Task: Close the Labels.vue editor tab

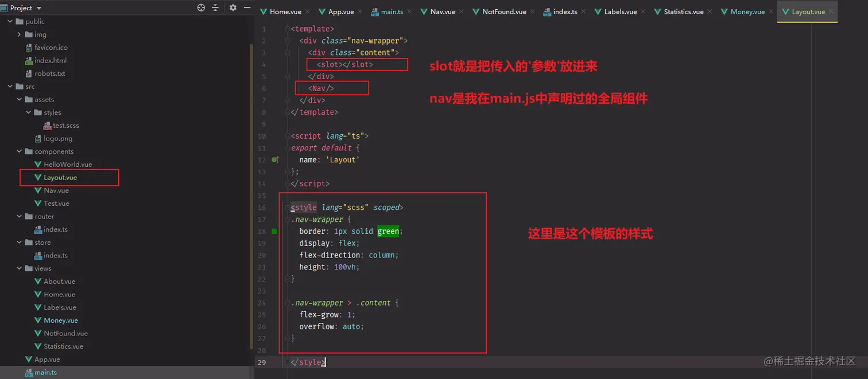Action: click(x=643, y=11)
